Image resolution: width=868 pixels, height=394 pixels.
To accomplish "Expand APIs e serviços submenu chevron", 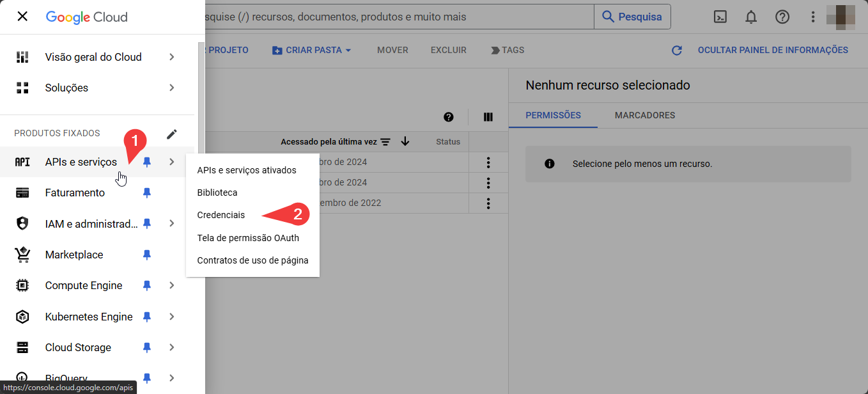I will point(172,162).
